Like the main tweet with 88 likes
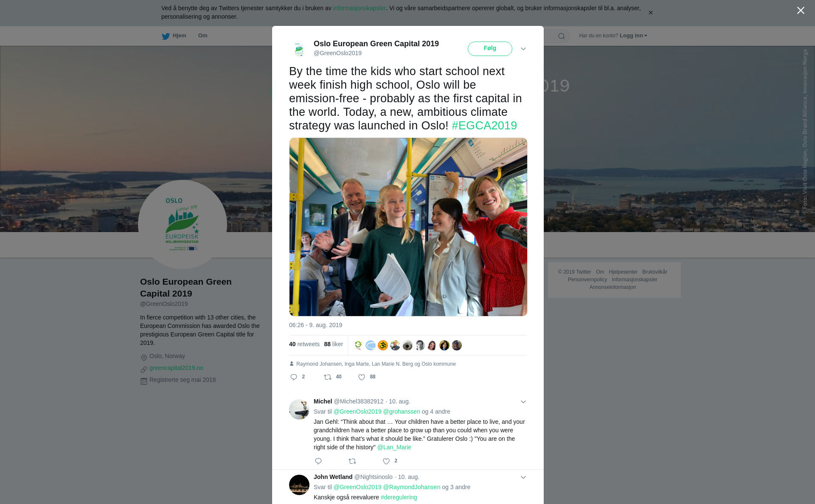The width and height of the screenshot is (815, 504). click(x=362, y=377)
